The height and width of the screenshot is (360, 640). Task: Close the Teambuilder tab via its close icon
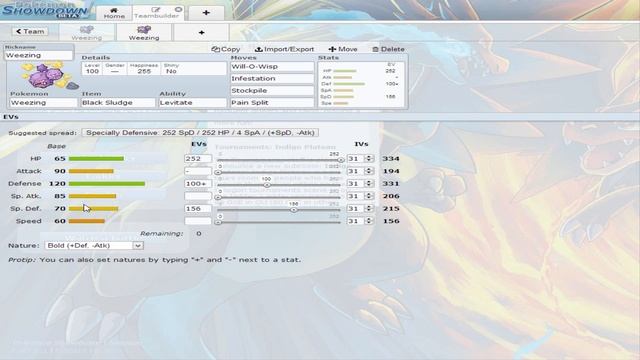tap(178, 9)
